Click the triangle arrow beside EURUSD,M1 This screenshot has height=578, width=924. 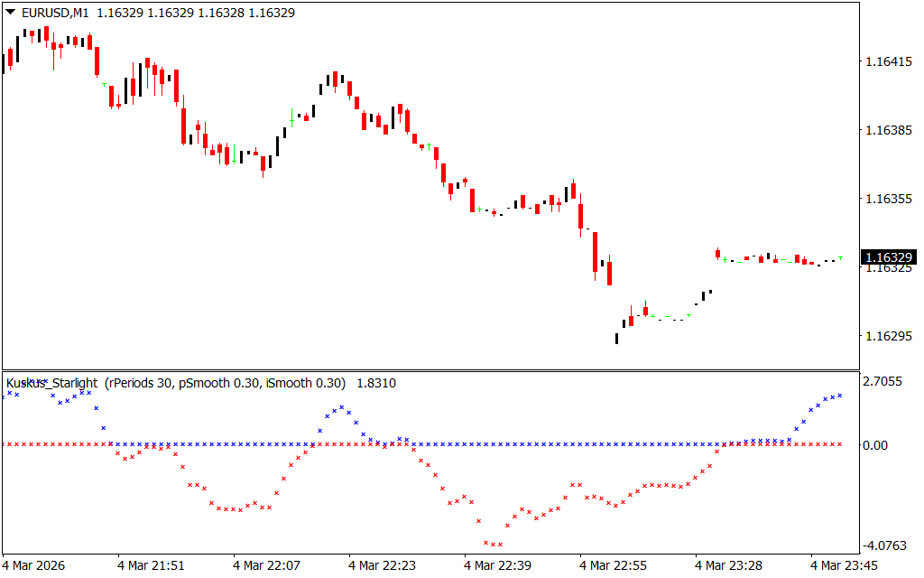coord(10,13)
